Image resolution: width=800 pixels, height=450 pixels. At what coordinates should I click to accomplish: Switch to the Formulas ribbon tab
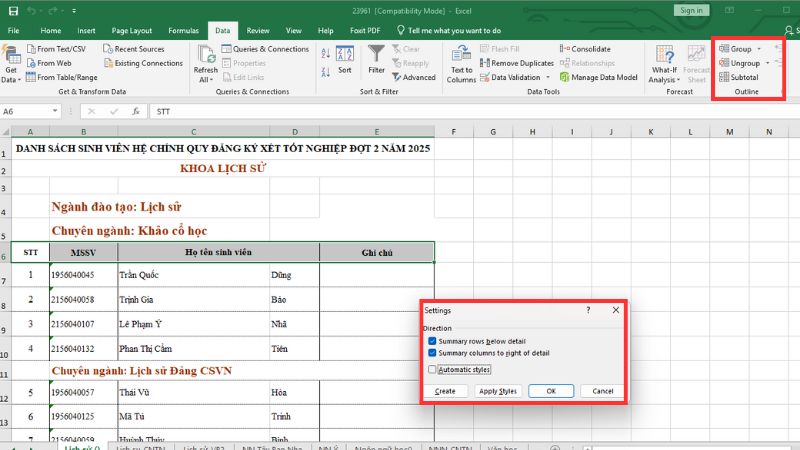pyautogui.click(x=185, y=31)
